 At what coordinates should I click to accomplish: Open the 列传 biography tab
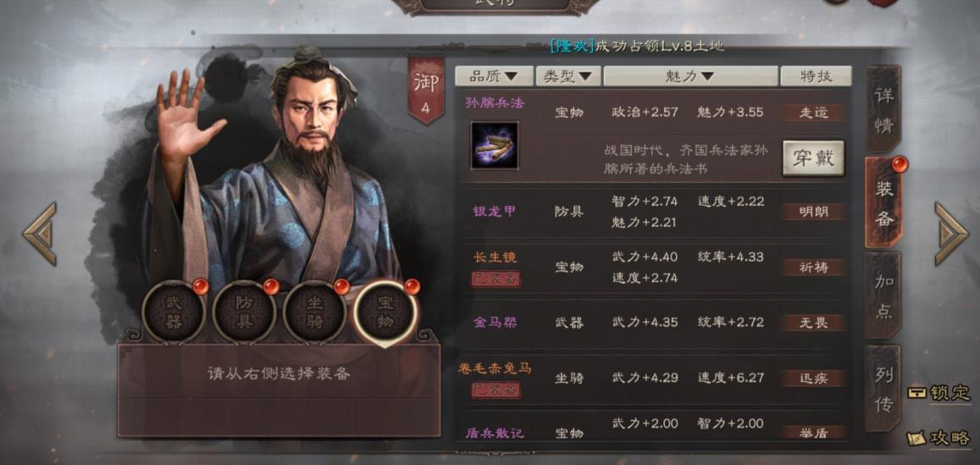click(x=883, y=388)
